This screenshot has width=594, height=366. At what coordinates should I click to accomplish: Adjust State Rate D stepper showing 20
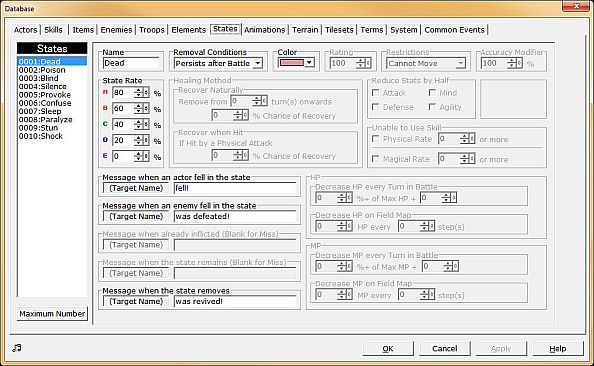[141, 140]
